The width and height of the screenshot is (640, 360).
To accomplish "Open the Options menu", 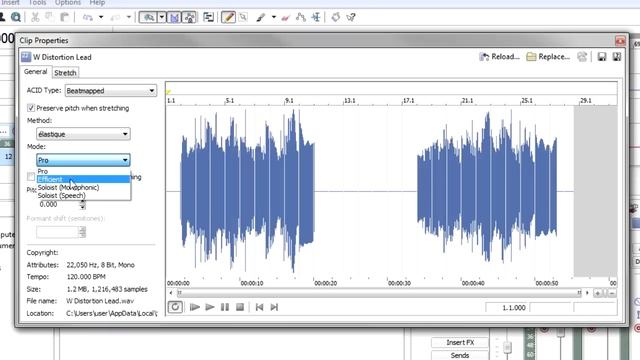I will coord(68,3).
